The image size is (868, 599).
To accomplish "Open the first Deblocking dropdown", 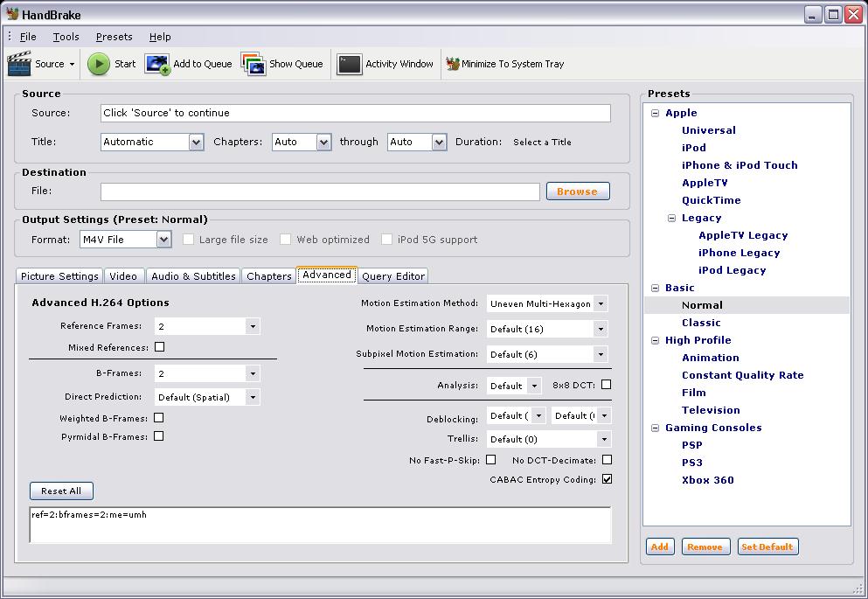I will pos(538,415).
